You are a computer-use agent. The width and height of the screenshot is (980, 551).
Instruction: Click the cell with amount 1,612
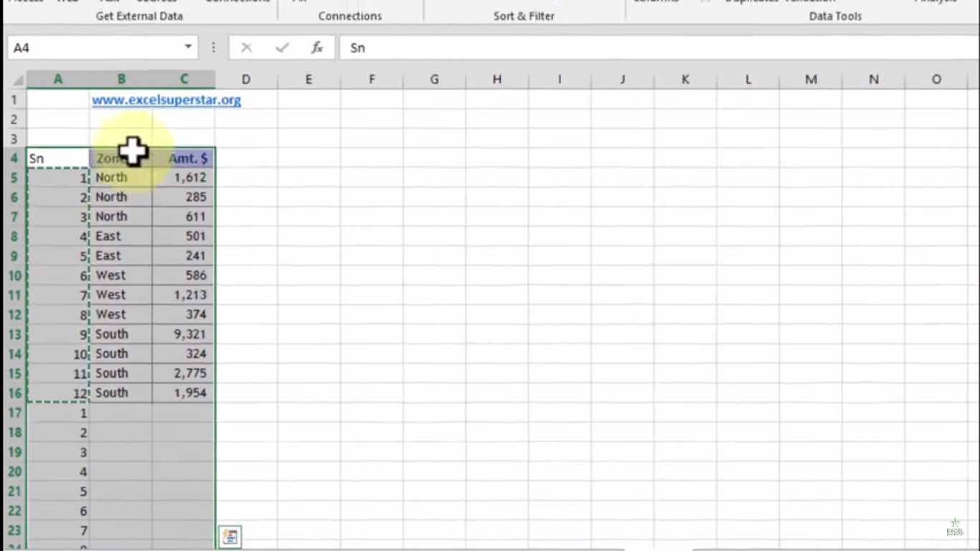pyautogui.click(x=184, y=177)
